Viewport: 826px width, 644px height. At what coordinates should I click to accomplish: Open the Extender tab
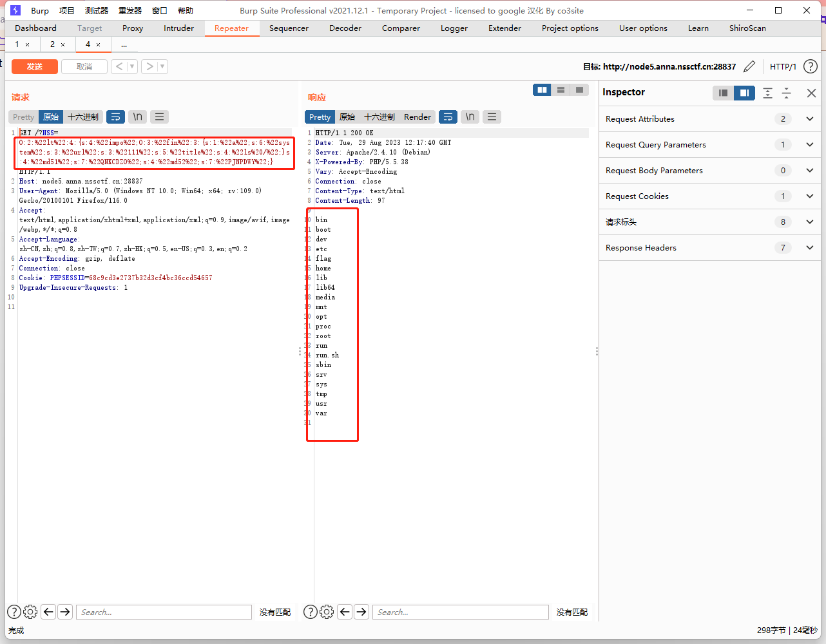click(x=505, y=28)
